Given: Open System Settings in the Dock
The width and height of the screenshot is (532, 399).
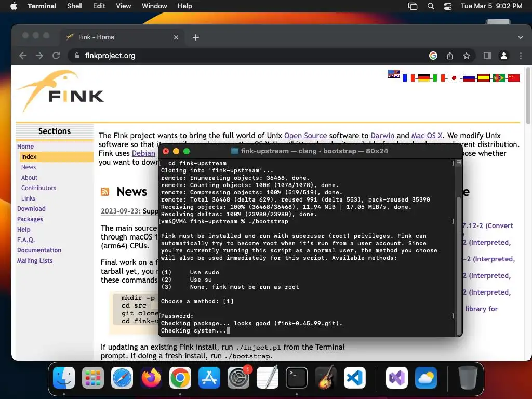Looking at the screenshot, I should coord(238,378).
